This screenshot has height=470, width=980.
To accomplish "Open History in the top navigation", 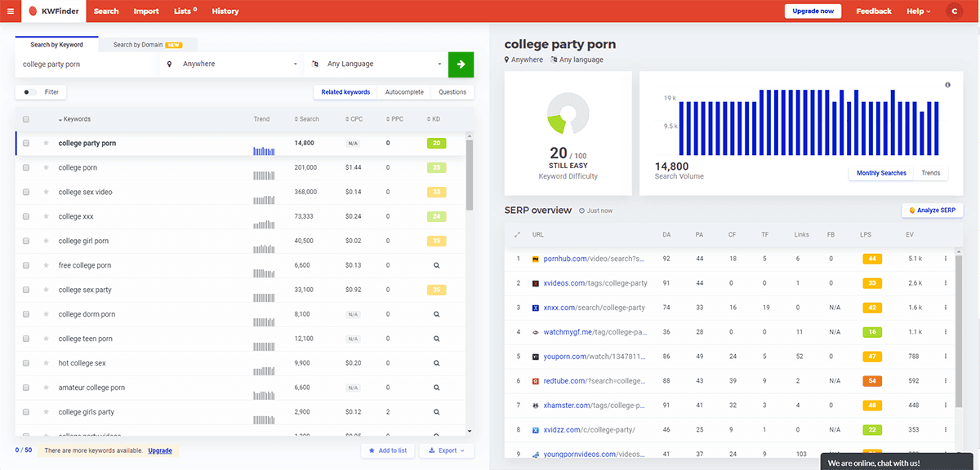I will point(225,11).
